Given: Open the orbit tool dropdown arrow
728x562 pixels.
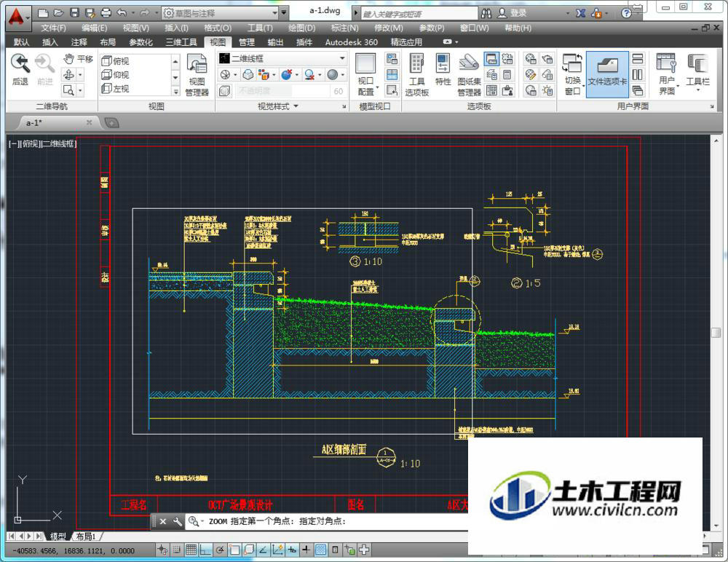Looking at the screenshot, I should pyautogui.click(x=80, y=75).
